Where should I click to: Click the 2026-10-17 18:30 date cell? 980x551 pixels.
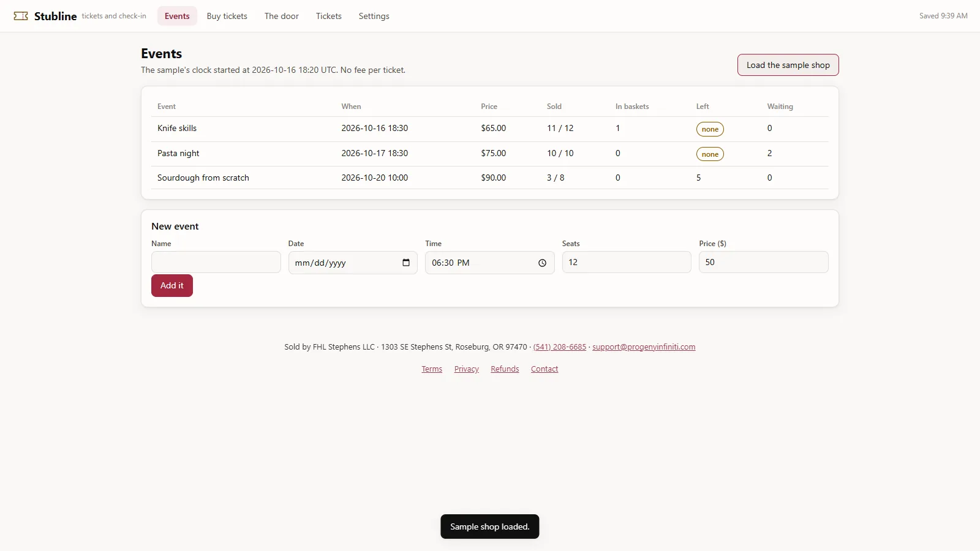click(375, 153)
